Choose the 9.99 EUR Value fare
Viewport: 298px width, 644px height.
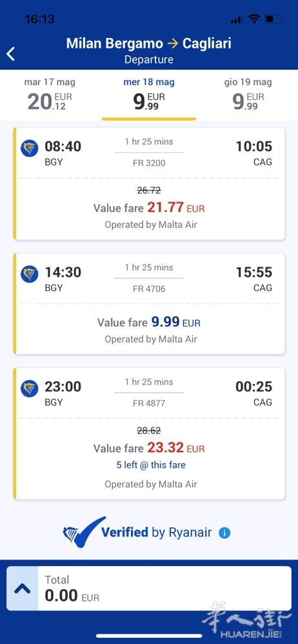pyautogui.click(x=149, y=322)
